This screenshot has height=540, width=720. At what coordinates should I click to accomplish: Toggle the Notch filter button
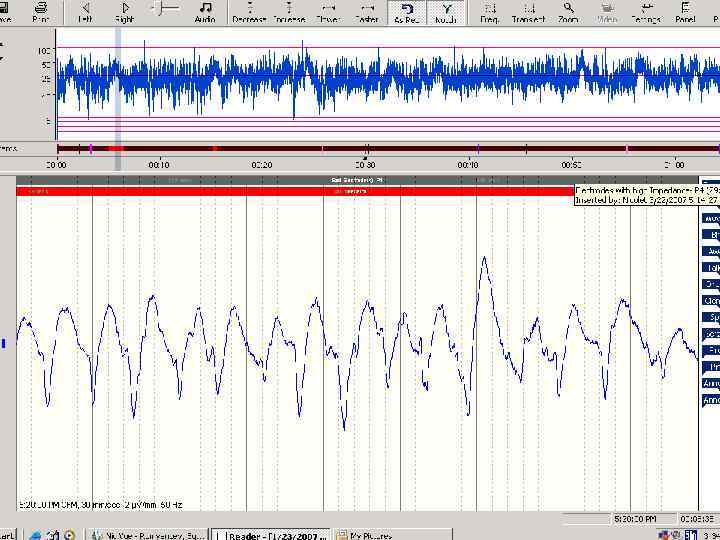click(x=446, y=12)
